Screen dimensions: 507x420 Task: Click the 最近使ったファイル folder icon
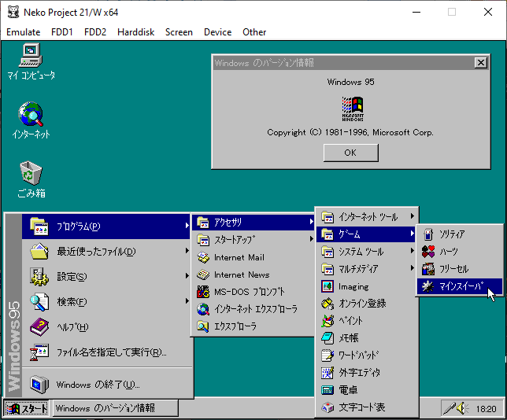click(x=39, y=252)
